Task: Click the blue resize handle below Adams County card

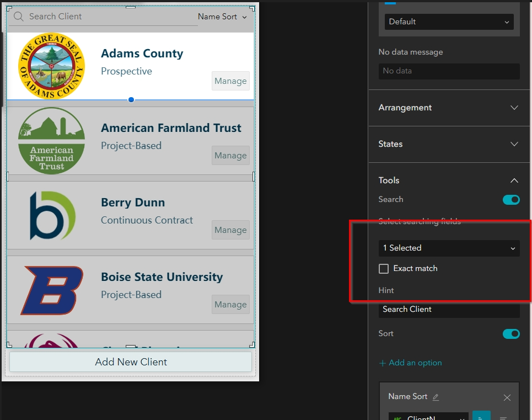Action: pyautogui.click(x=131, y=99)
